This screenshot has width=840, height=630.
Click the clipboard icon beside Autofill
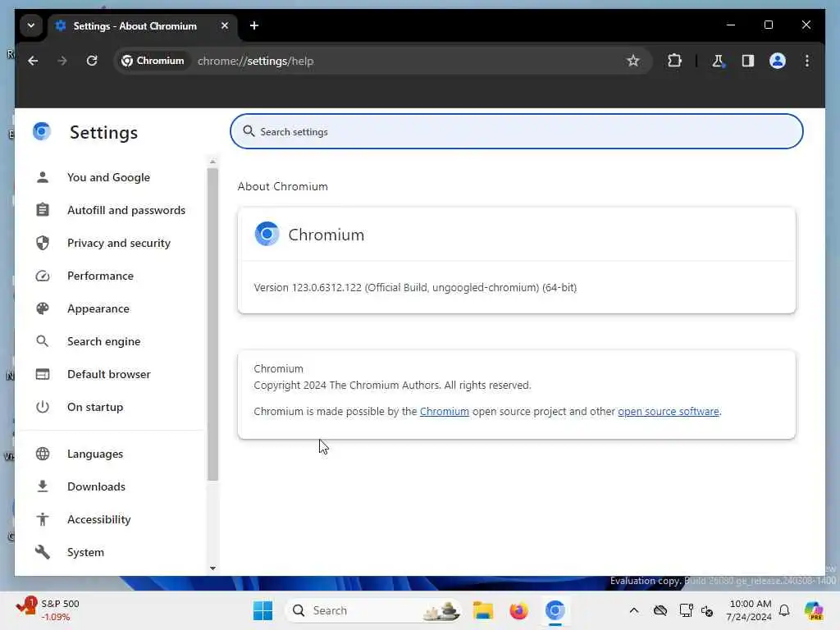pyautogui.click(x=43, y=210)
